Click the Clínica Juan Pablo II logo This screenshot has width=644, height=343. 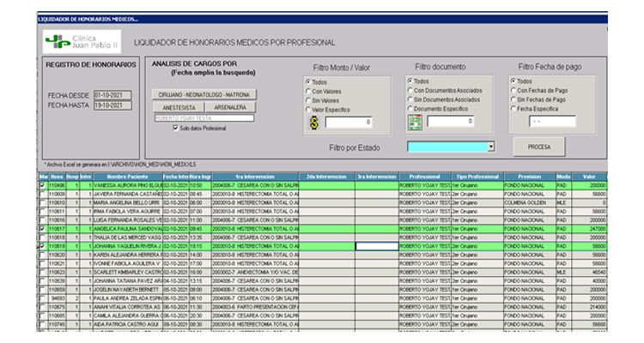point(82,41)
